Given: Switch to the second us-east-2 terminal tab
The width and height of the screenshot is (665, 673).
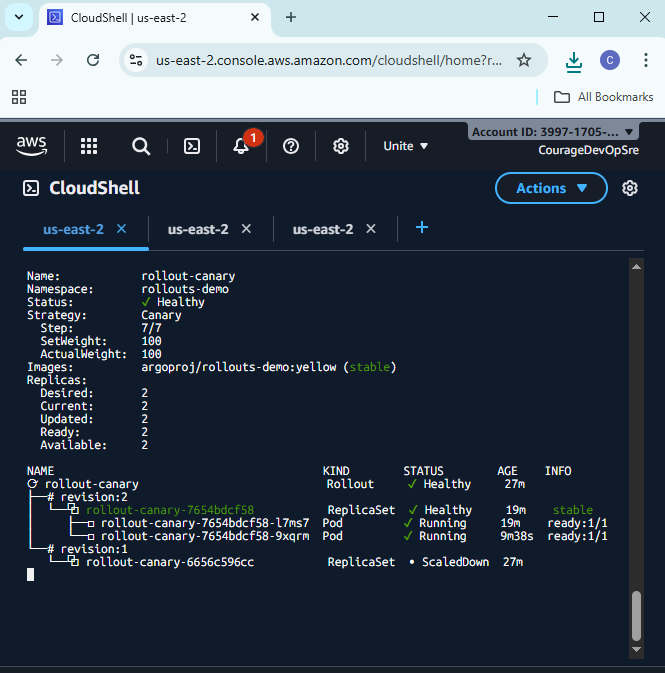Looking at the screenshot, I should 198,229.
